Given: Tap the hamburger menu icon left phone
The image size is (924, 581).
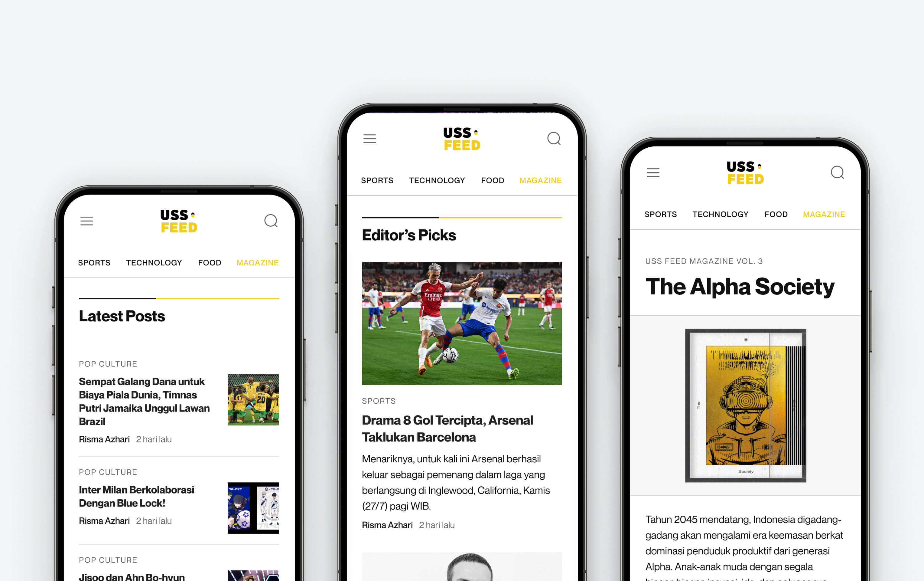Looking at the screenshot, I should coord(87,222).
